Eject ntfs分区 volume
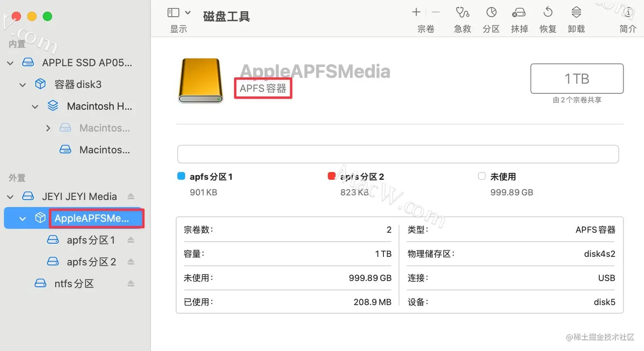Screen dimensions: 644x351 (x=131, y=283)
